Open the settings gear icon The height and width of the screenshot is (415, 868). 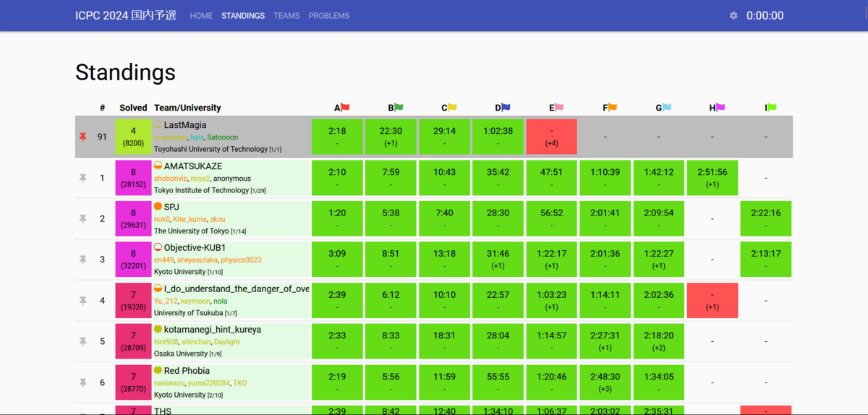[x=733, y=15]
